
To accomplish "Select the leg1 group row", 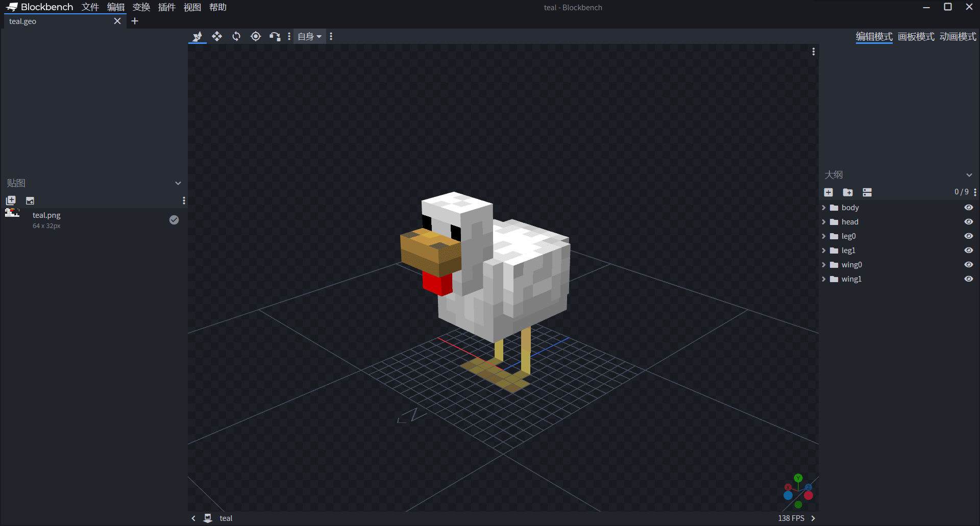I will click(898, 251).
